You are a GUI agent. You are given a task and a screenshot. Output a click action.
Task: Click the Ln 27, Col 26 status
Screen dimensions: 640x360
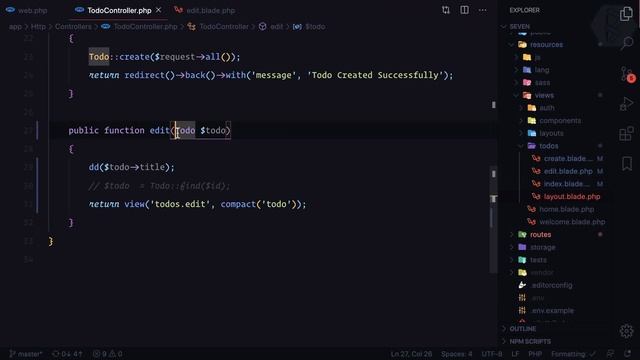point(411,354)
